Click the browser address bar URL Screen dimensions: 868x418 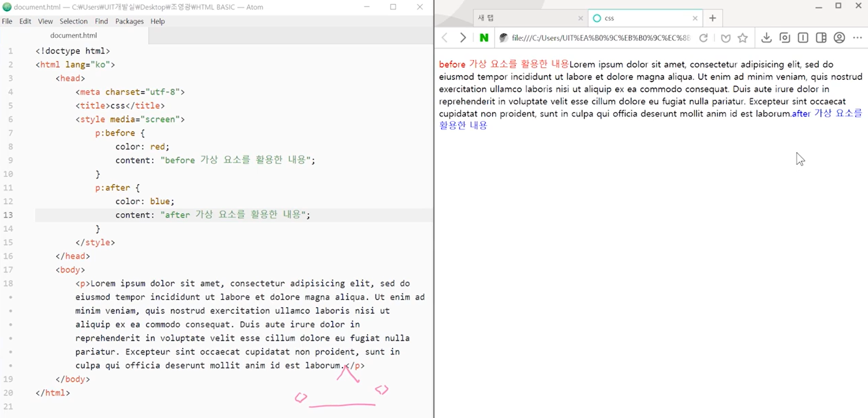coord(600,38)
